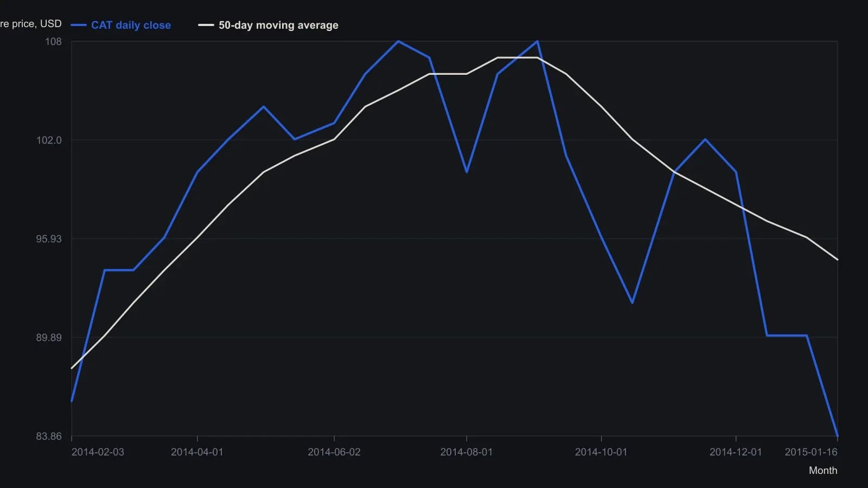This screenshot has width=868, height=488.
Task: Select the 2014-10-01 x-axis date label
Action: pyautogui.click(x=601, y=452)
